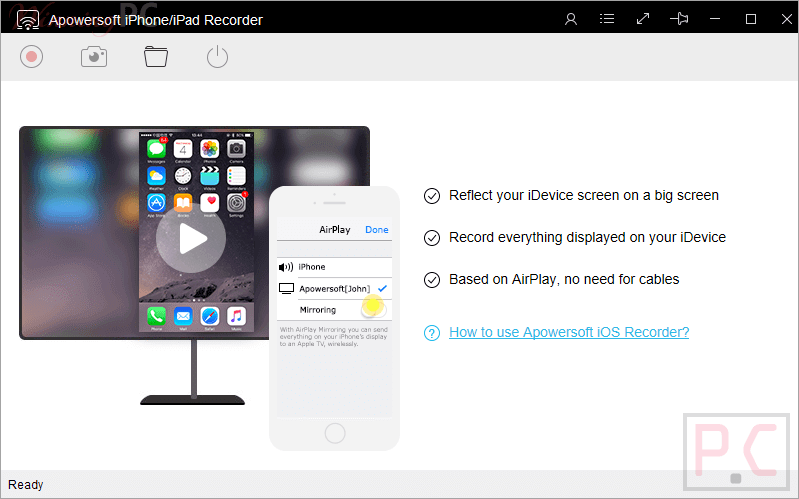Screen dimensions: 799x499
Task: Select 'Apowersoft[John]' in the AirPlay list
Action: 334,289
